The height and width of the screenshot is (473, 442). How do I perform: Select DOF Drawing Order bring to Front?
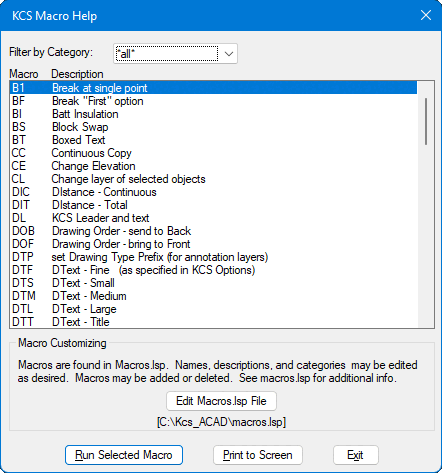coord(213,244)
